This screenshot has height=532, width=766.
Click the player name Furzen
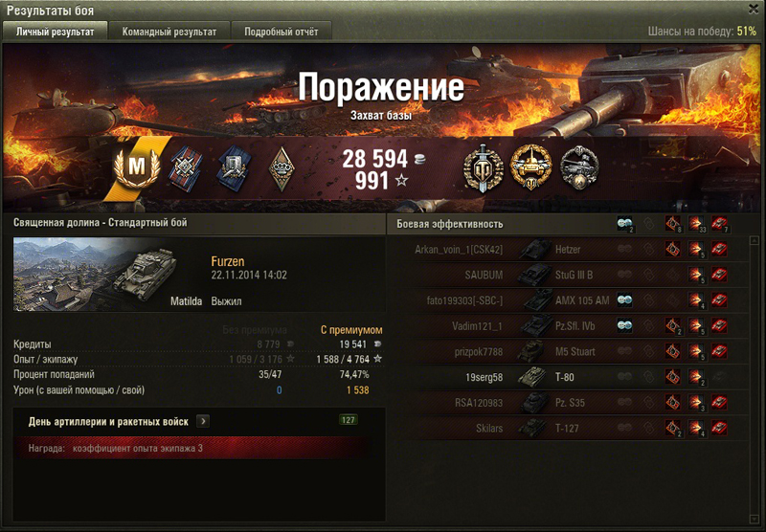coord(228,261)
